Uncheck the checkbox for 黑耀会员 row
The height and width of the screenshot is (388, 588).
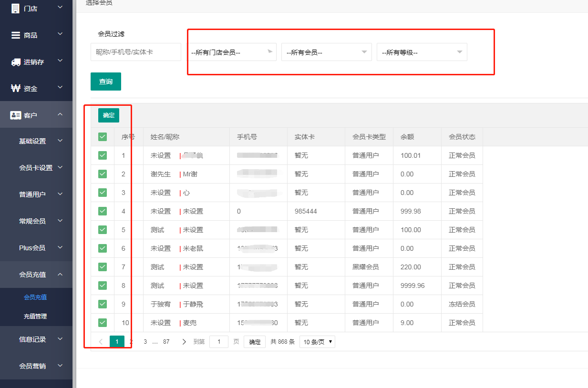click(x=103, y=267)
